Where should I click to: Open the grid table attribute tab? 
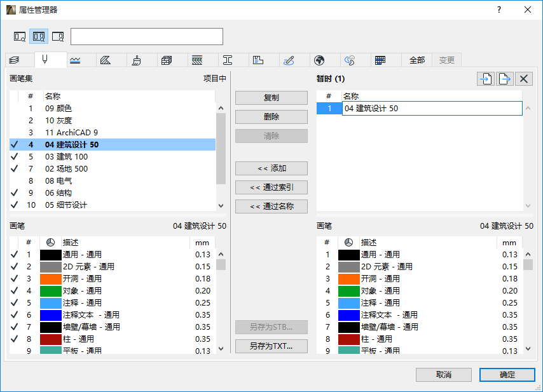[x=380, y=60]
